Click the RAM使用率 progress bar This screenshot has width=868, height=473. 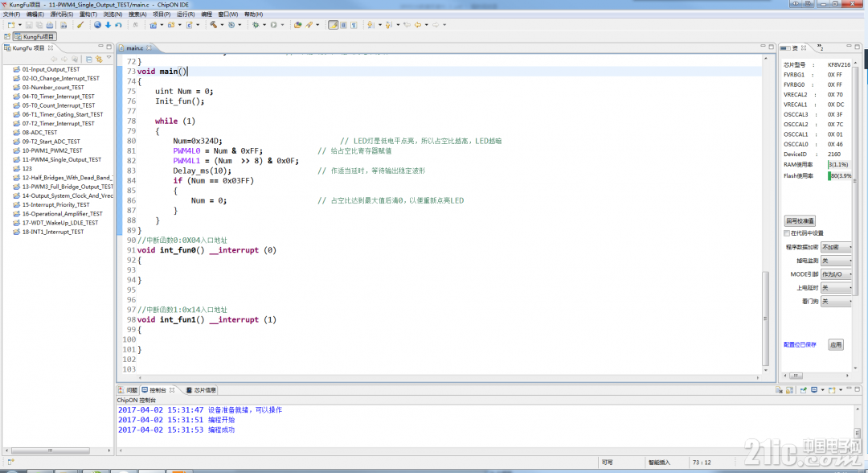coord(840,164)
